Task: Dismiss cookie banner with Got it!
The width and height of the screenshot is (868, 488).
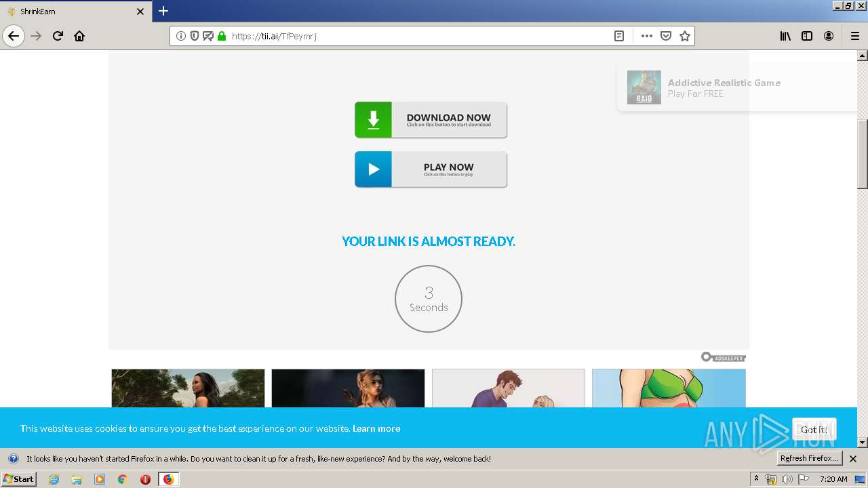Action: 814,430
